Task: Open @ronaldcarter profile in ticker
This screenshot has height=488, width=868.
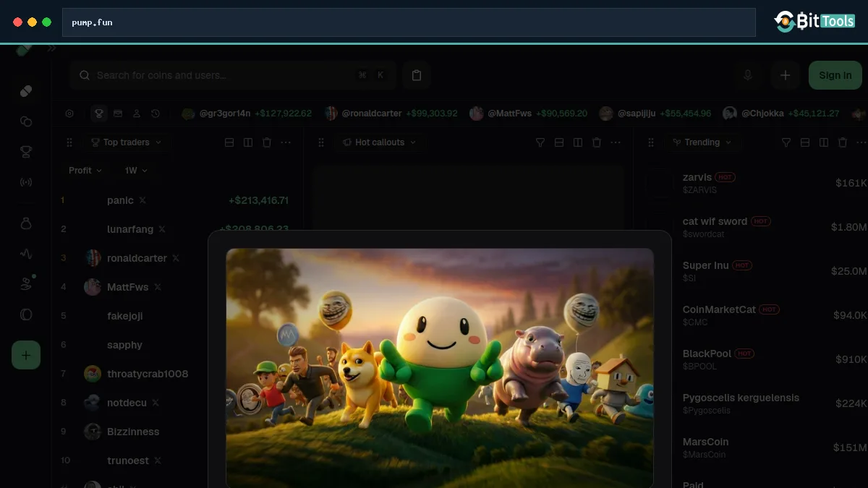Action: 391,114
